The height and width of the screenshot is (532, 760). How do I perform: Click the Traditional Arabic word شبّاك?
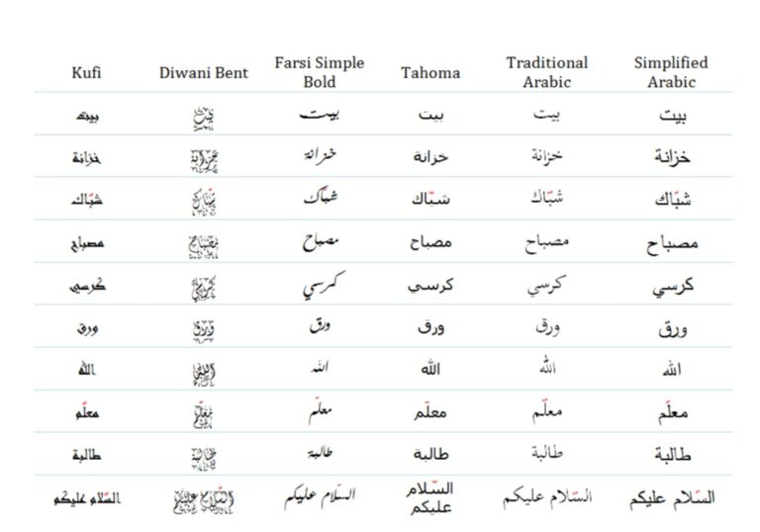click(547, 198)
